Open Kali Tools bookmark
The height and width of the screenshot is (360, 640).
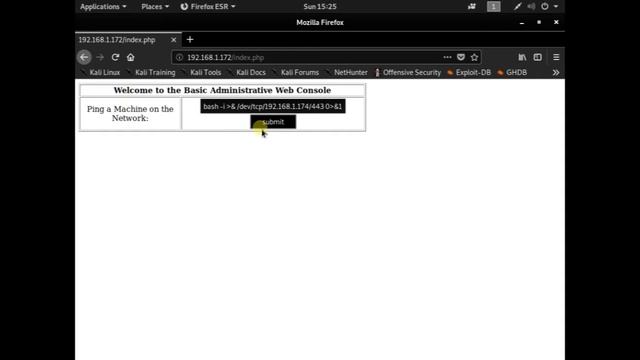pos(201,73)
